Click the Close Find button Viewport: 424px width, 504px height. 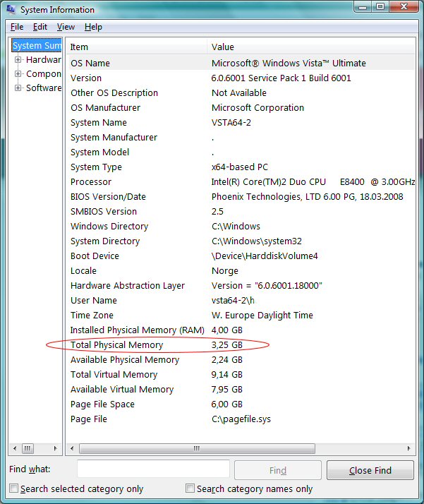click(370, 470)
